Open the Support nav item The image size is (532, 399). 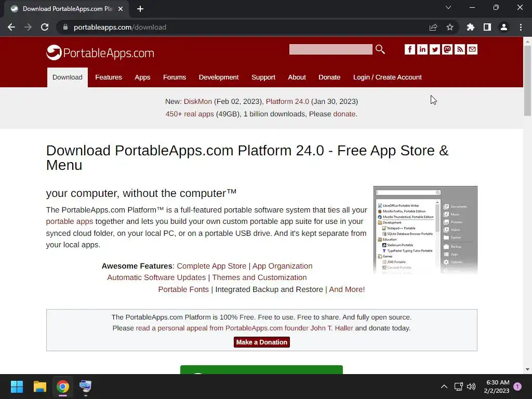tap(263, 77)
